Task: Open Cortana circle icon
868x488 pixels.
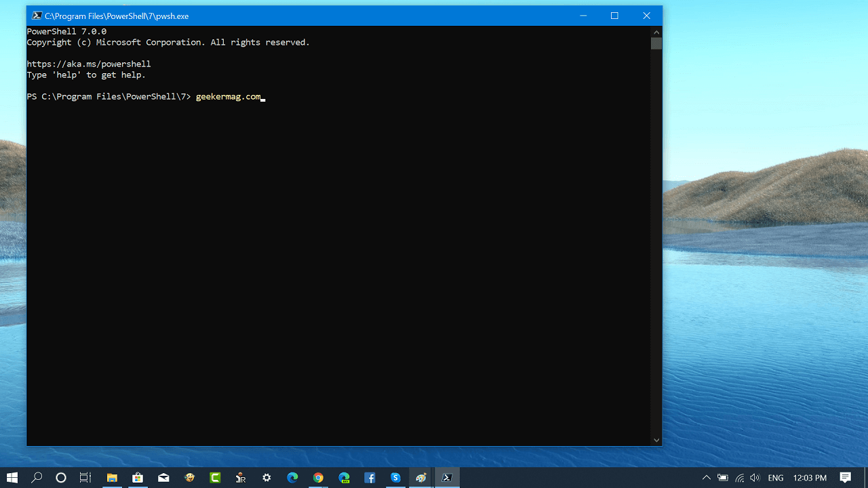Action: pos(61,478)
